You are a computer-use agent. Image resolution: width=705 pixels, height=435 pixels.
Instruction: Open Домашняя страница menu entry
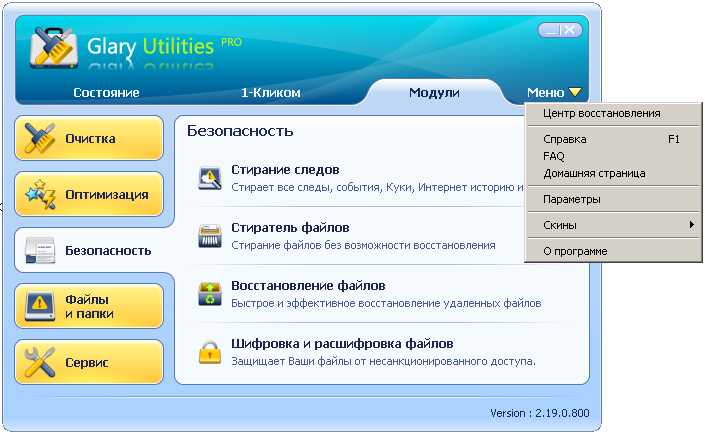tap(613, 173)
